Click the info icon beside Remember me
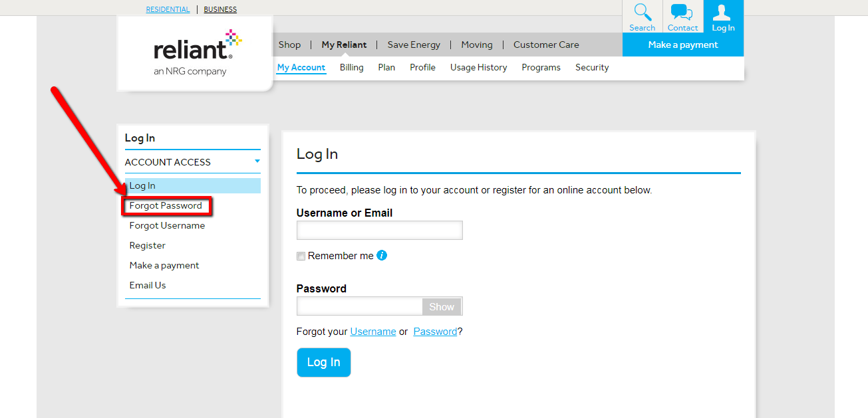Viewport: 868px width, 418px height. pos(382,255)
